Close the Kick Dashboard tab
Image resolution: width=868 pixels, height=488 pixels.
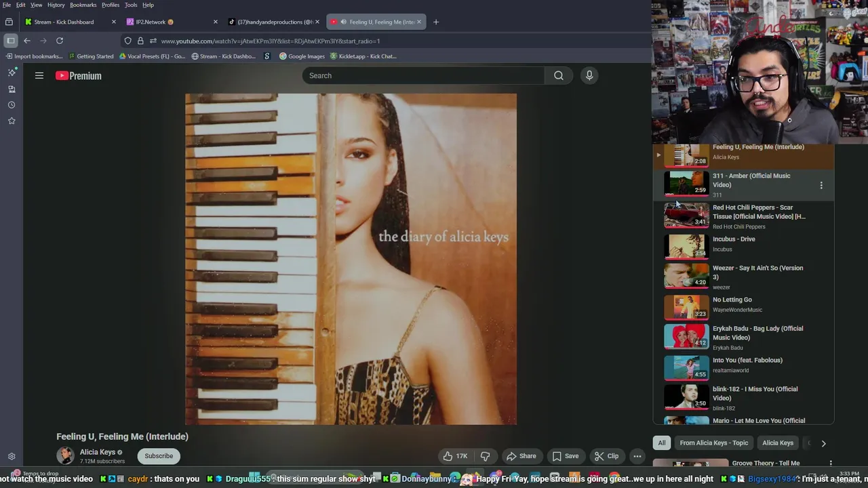coord(114,22)
